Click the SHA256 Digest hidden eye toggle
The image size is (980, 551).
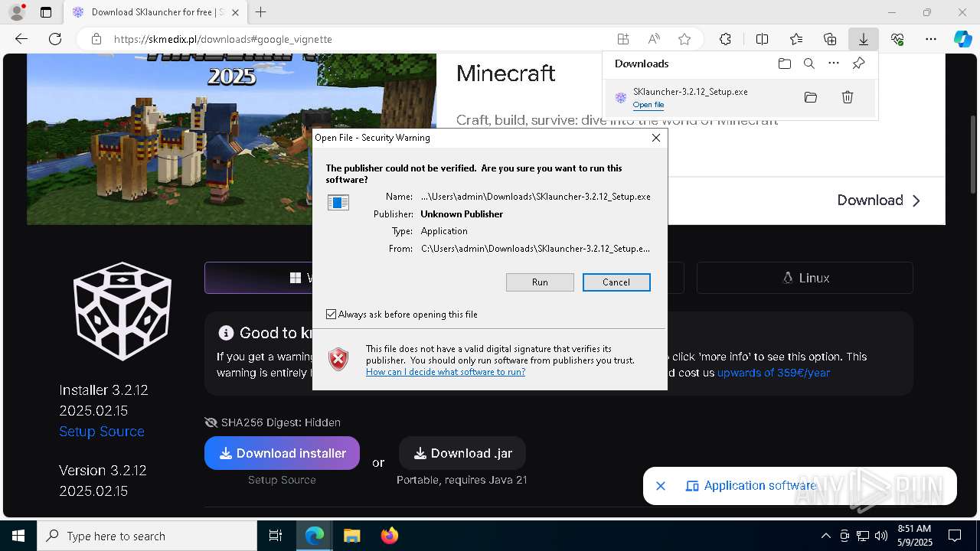[211, 422]
